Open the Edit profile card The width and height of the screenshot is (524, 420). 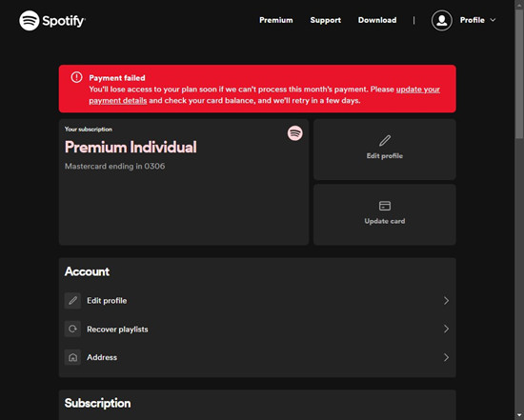coord(384,150)
